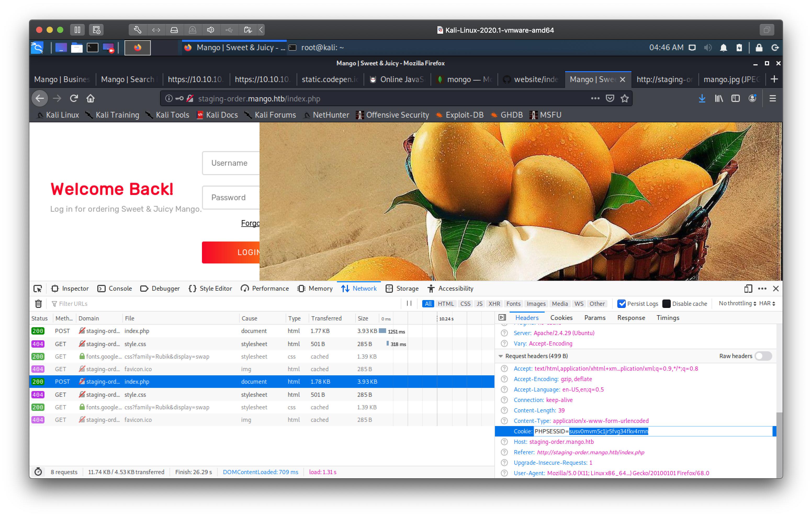Toggle the Raw headers switch

(763, 356)
